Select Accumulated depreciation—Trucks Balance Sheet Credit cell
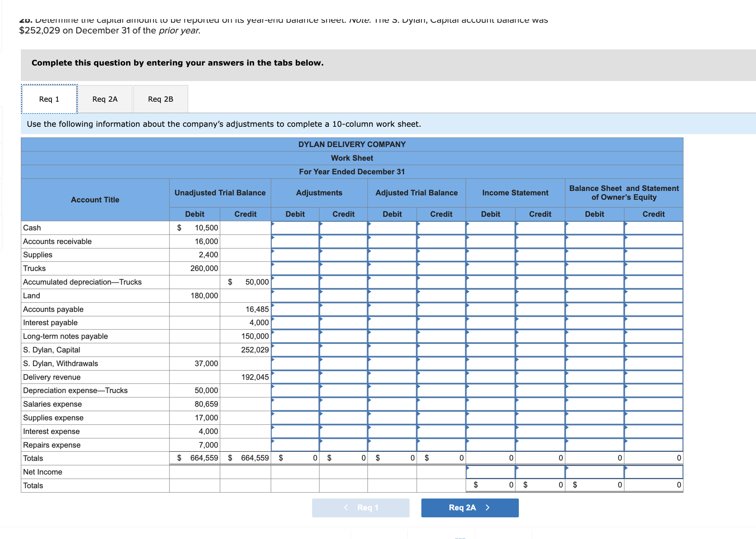This screenshot has width=756, height=539. 653,282
